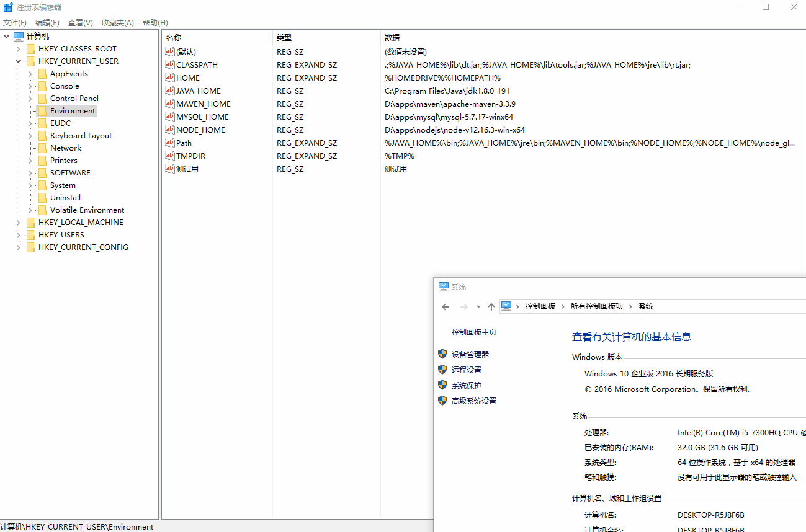Open the 文件(F) menu
Viewport: 806px width, 532px height.
point(15,23)
